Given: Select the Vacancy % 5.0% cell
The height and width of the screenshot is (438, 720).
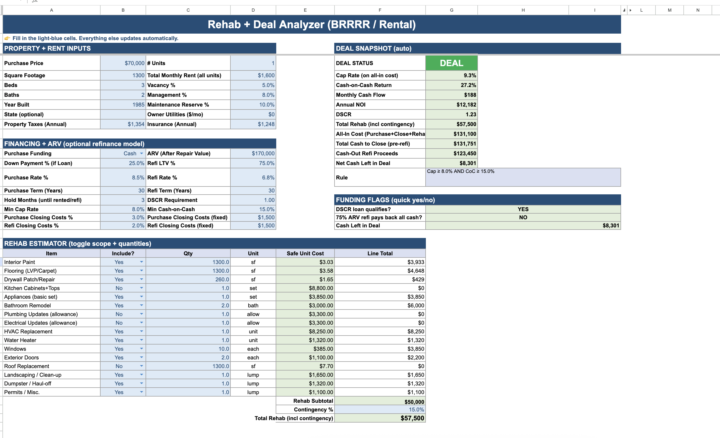Looking at the screenshot, I should 253,85.
